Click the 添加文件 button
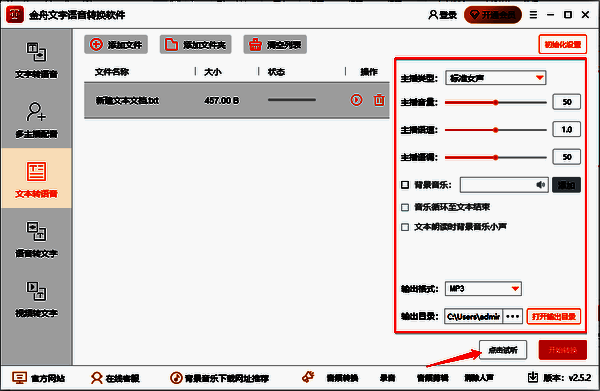 coord(116,45)
